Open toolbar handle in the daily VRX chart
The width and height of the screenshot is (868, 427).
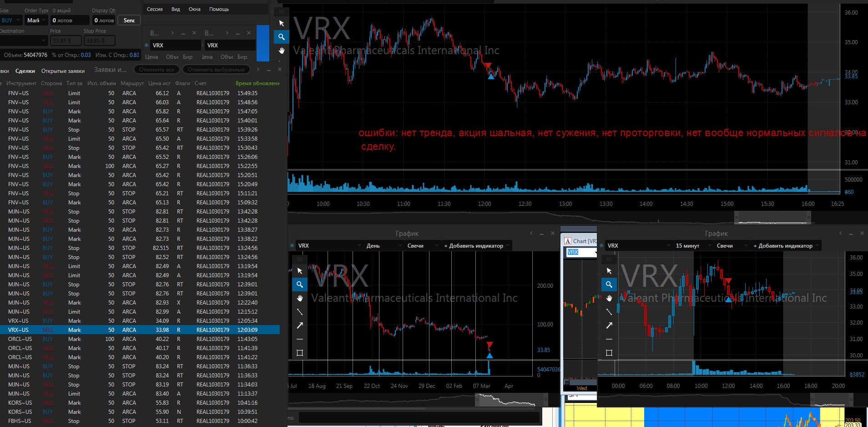tap(300, 259)
